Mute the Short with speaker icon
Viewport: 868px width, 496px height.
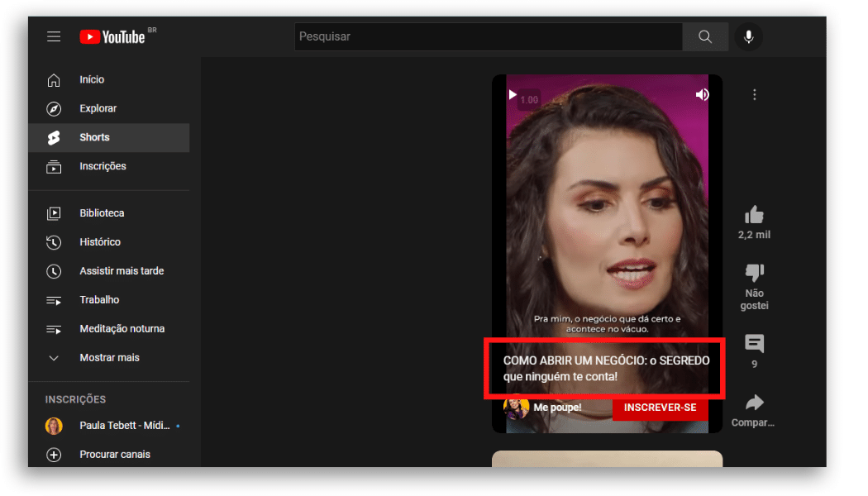(702, 95)
